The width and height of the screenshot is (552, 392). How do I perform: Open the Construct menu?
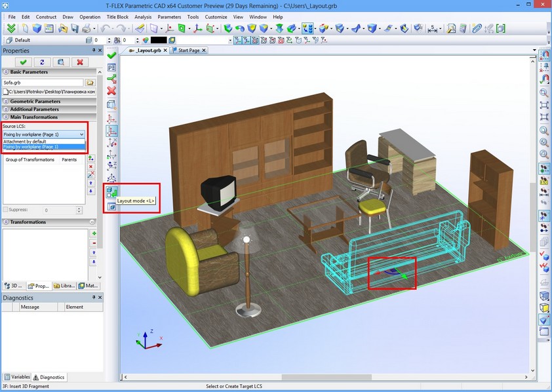pyautogui.click(x=46, y=16)
